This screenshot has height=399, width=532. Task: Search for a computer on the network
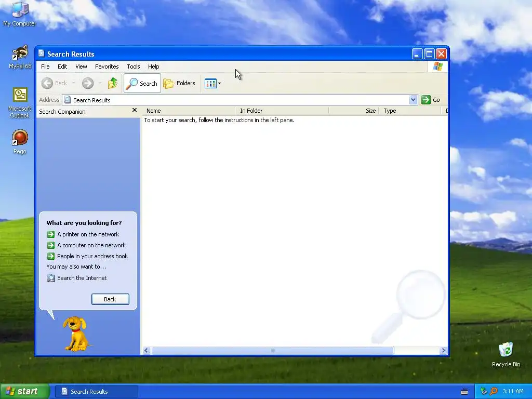(x=91, y=245)
